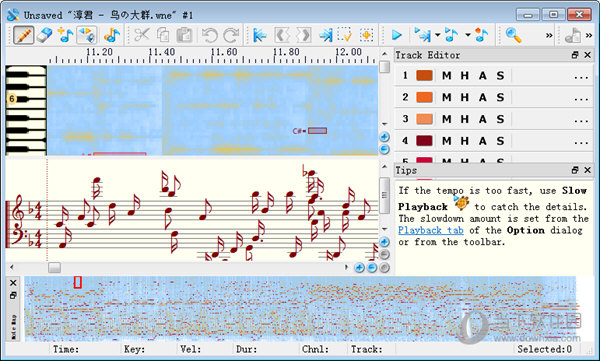Go to previous marker bracket
600x361 pixels.
click(x=282, y=35)
